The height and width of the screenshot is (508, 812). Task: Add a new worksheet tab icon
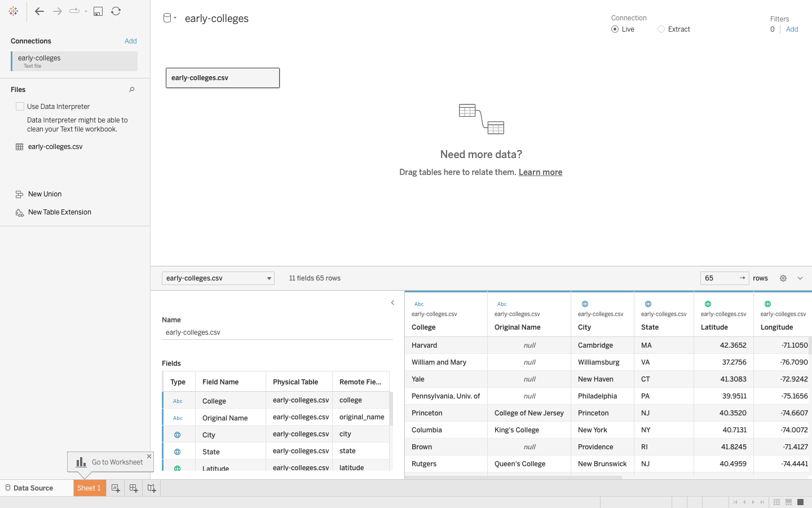tap(116, 488)
